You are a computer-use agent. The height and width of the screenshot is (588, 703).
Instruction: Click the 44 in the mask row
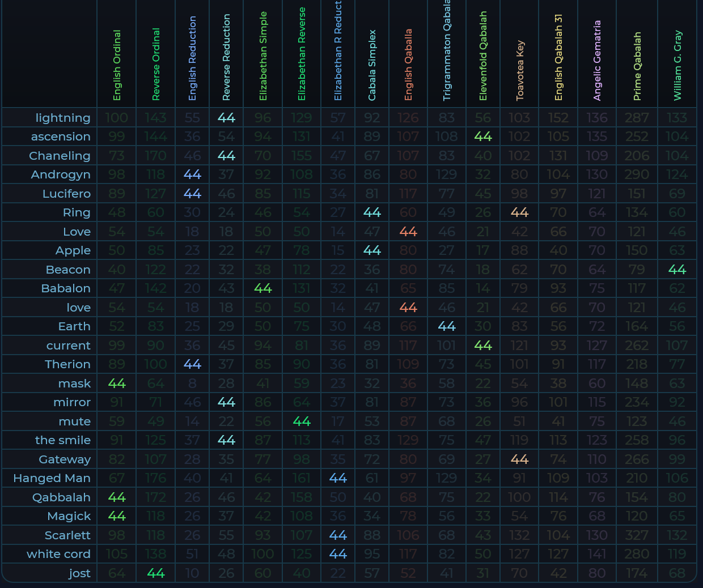[x=117, y=384]
